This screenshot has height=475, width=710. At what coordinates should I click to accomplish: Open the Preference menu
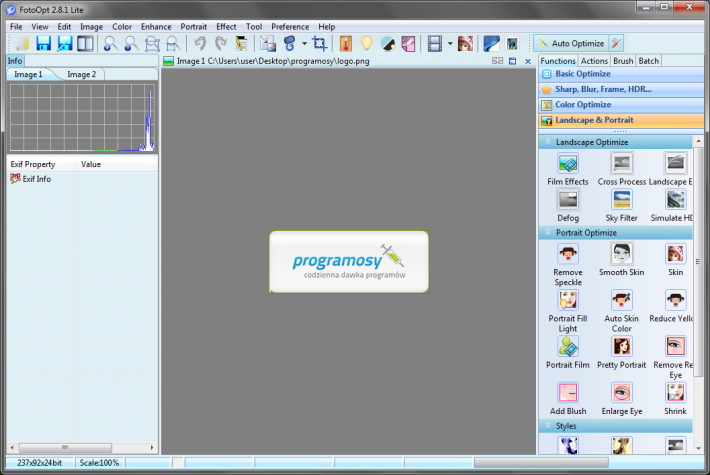[290, 27]
